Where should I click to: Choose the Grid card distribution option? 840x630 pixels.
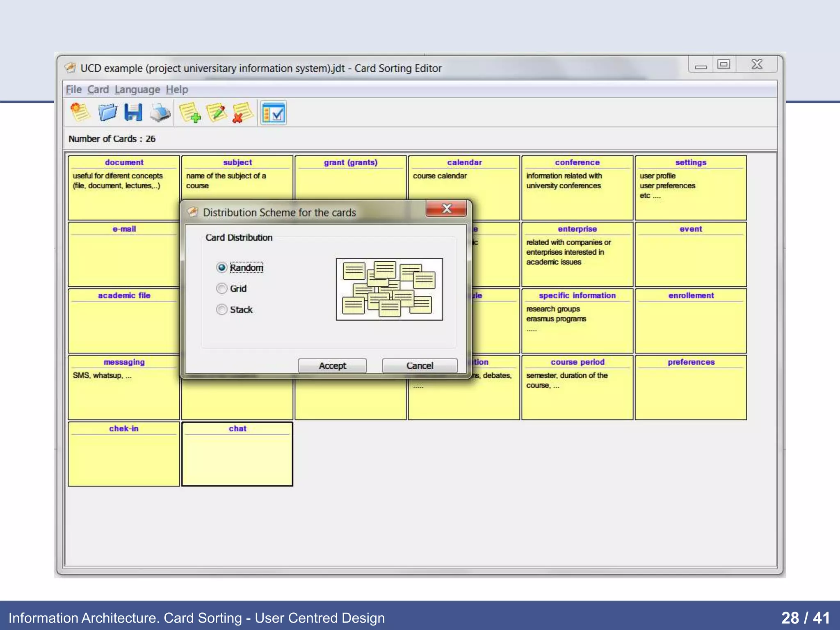tap(222, 288)
